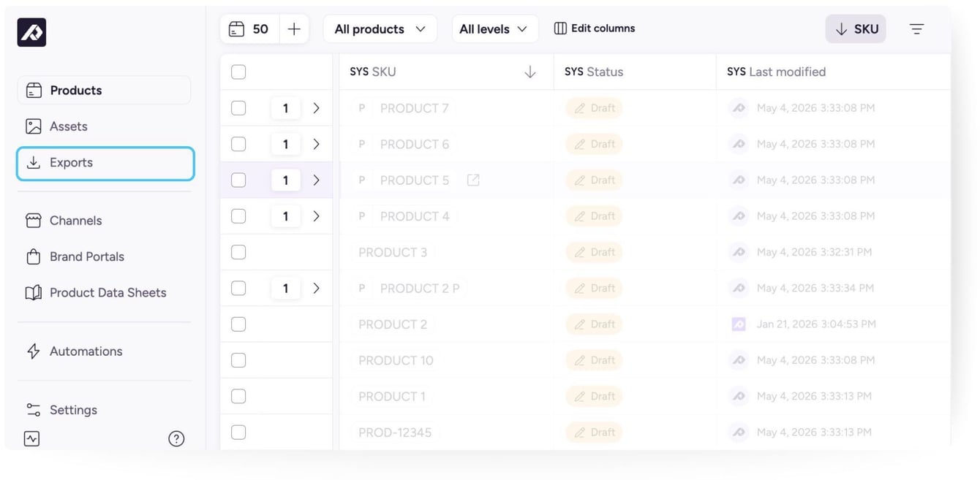Click modifier avatar icon for PRODUCT 2
The image size is (980, 480).
739,324
